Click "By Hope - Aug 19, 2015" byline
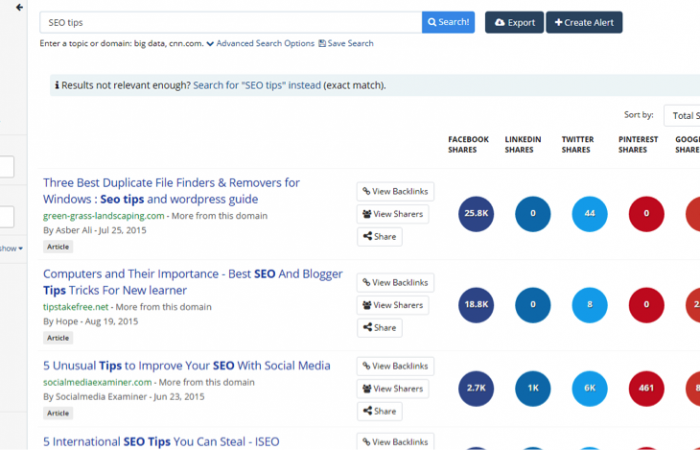The width and height of the screenshot is (700, 450). pos(91,321)
